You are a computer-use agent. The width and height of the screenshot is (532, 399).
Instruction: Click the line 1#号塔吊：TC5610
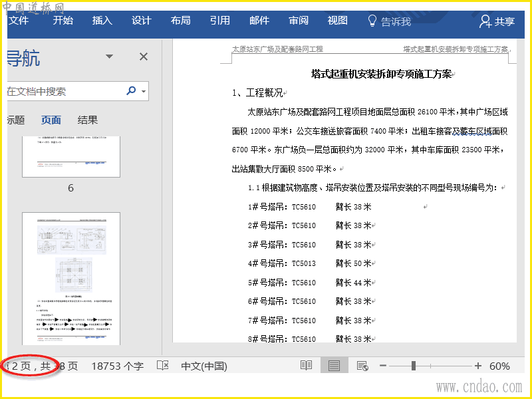pyautogui.click(x=282, y=207)
